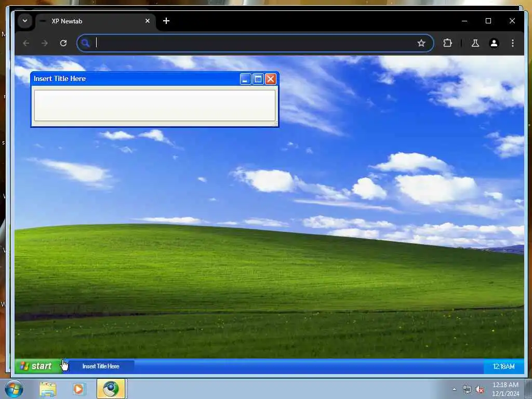Go back with the browser back arrow

(26, 43)
